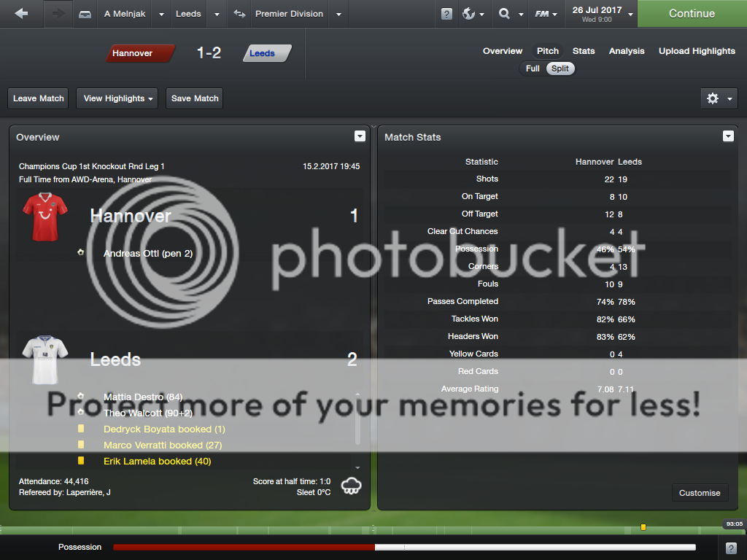The height and width of the screenshot is (560, 747).
Task: Click help icon at bottom right corner
Action: [x=732, y=548]
